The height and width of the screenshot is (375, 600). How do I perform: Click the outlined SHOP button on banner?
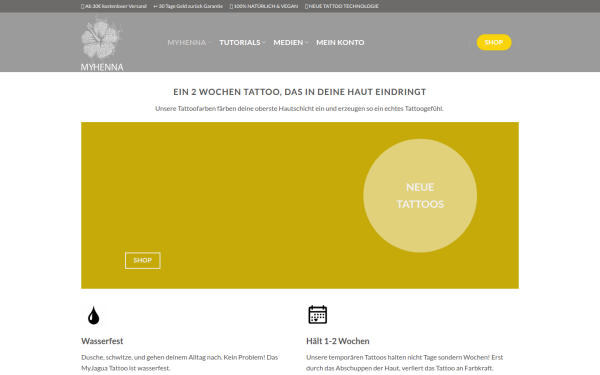click(x=143, y=261)
